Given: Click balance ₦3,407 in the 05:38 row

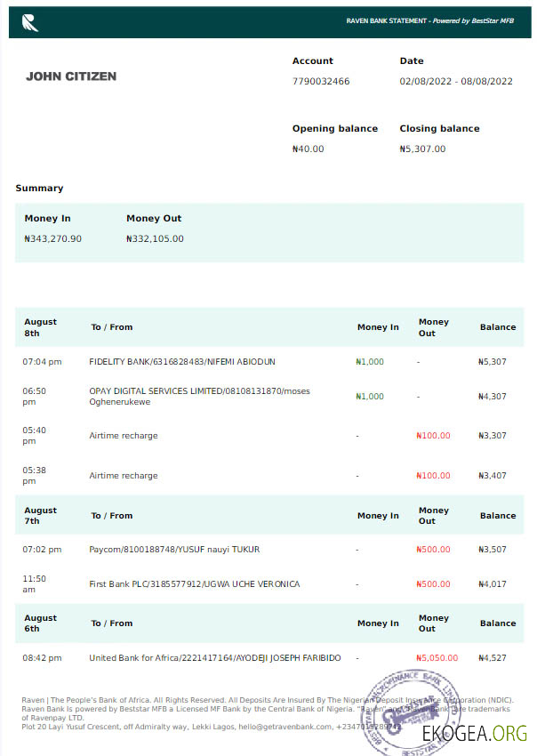Looking at the screenshot, I should tap(493, 476).
